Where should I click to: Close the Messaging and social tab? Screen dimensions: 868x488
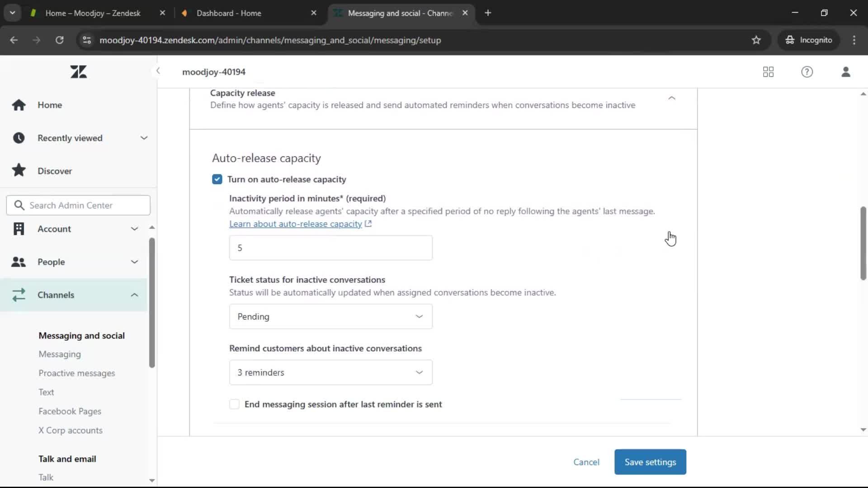pos(465,13)
